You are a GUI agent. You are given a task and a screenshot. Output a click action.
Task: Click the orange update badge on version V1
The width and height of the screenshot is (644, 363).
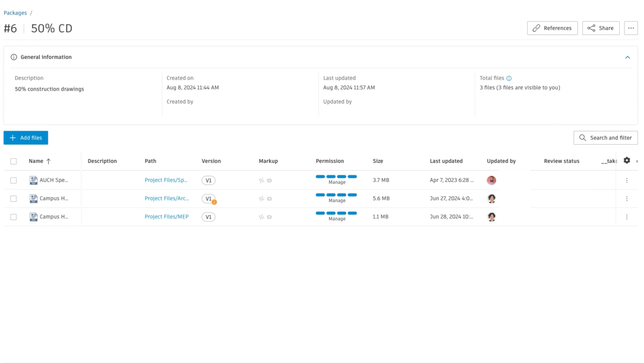coord(214,202)
